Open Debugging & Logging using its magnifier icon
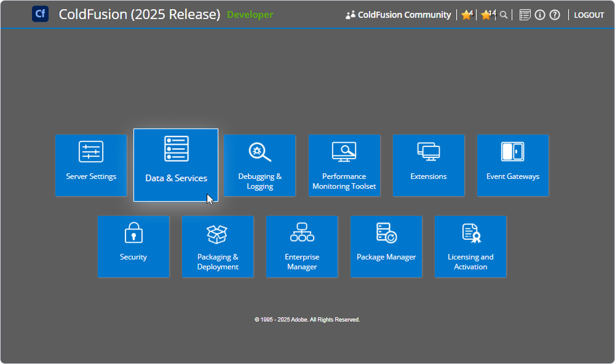 259,151
